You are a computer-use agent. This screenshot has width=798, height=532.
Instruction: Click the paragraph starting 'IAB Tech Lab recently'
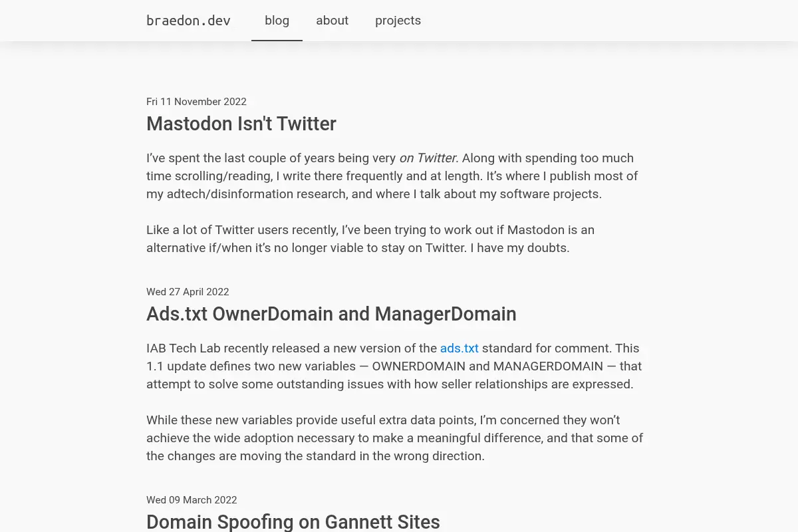point(394,366)
